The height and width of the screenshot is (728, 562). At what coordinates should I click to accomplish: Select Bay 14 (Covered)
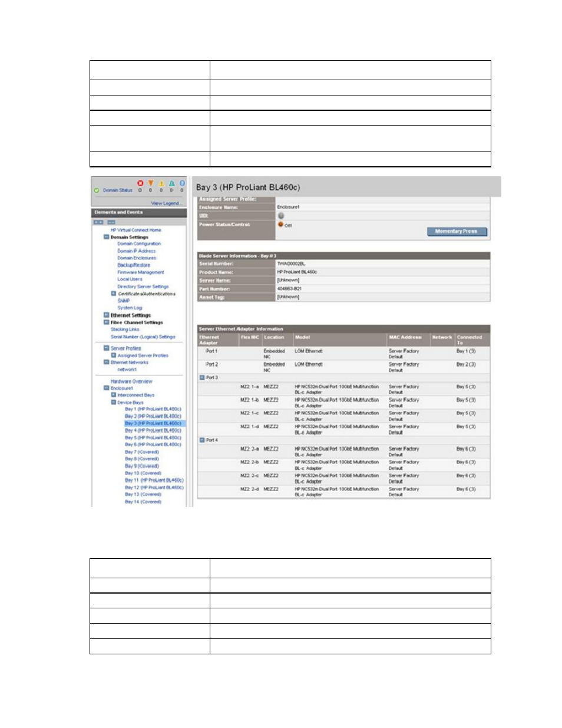point(143,502)
